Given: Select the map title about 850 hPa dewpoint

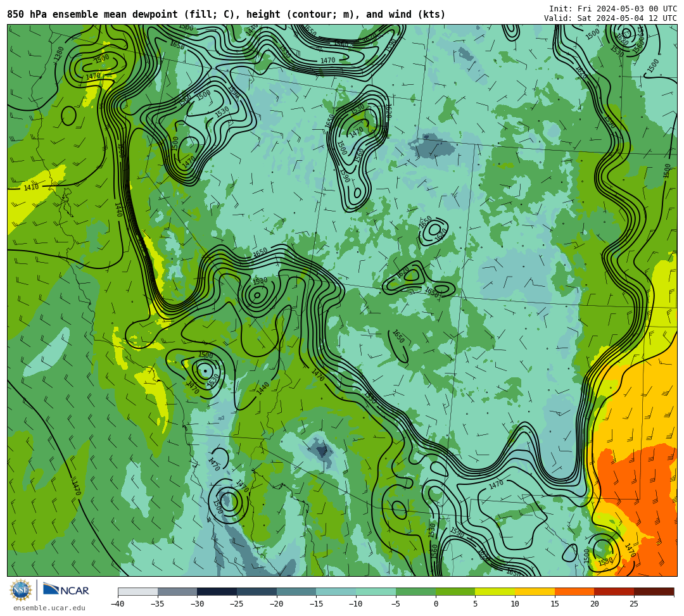Looking at the screenshot, I should click(x=226, y=15).
